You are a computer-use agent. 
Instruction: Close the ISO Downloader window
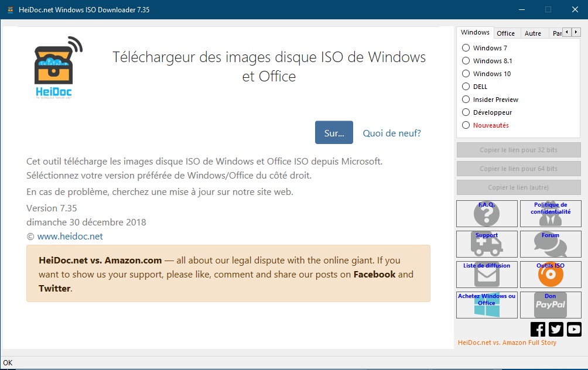click(575, 10)
